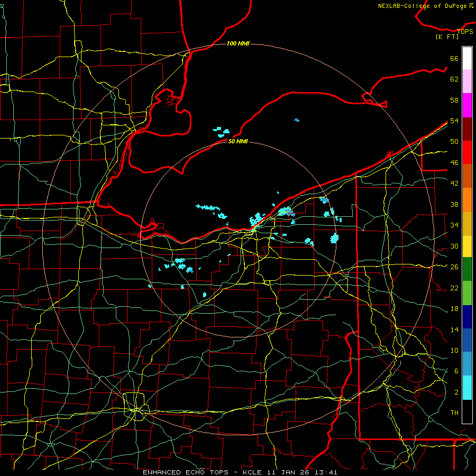Click the legend value "6"
The height and width of the screenshot is (476, 476).
456,371
